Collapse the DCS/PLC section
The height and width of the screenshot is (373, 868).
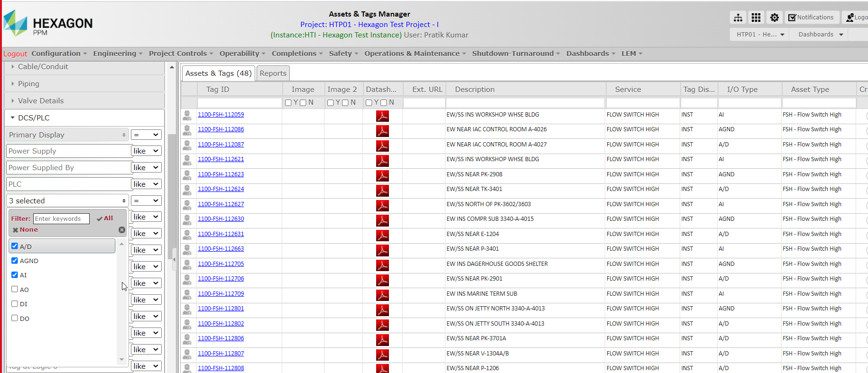(85, 118)
